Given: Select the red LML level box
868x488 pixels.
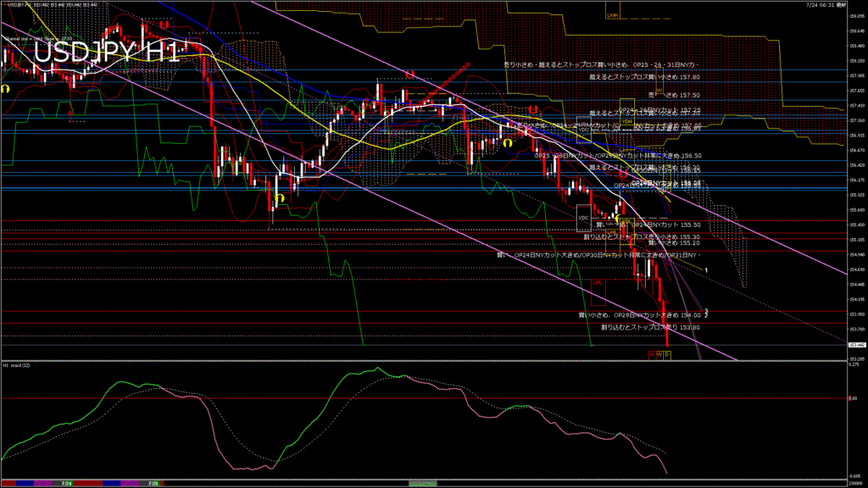Looking at the screenshot, I should [598, 292].
